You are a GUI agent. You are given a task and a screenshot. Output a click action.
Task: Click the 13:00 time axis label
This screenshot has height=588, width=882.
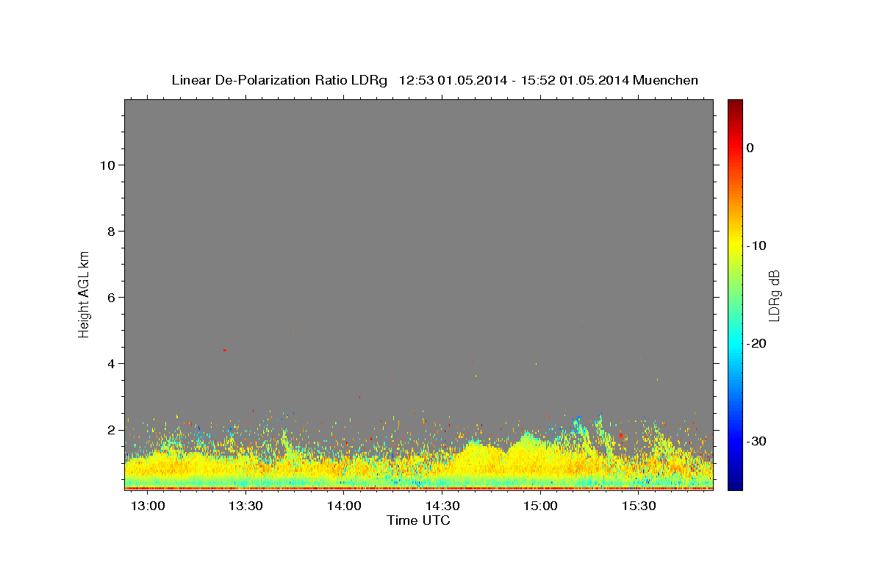148,506
